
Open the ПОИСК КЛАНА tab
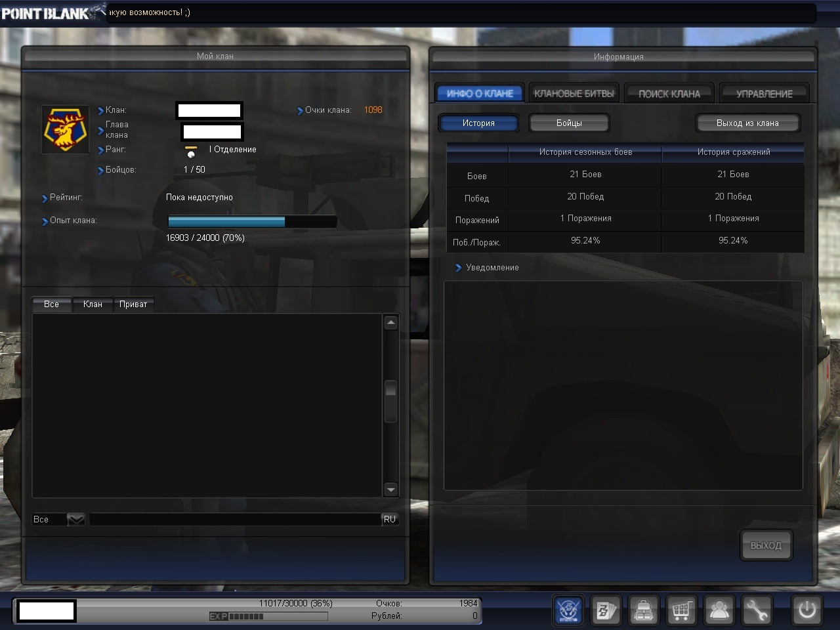669,94
